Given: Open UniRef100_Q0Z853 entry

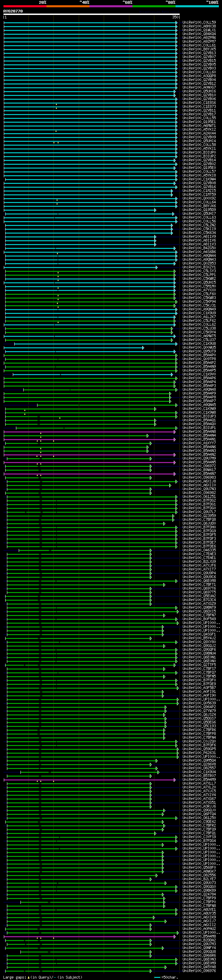Looking at the screenshot, I should pos(199,263).
